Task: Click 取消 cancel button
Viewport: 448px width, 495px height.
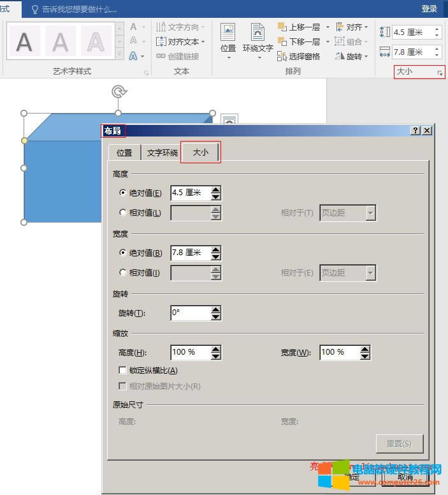Action: click(405, 477)
